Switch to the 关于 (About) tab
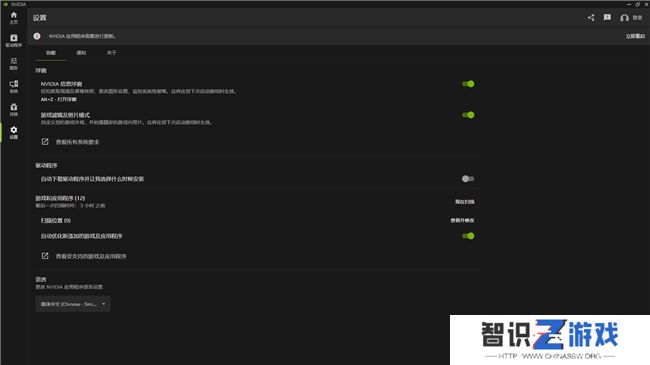Image resolution: width=650 pixels, height=365 pixels. [x=112, y=53]
